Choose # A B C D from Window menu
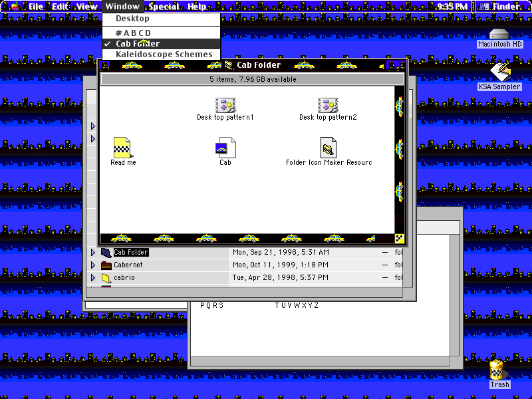 pyautogui.click(x=161, y=33)
